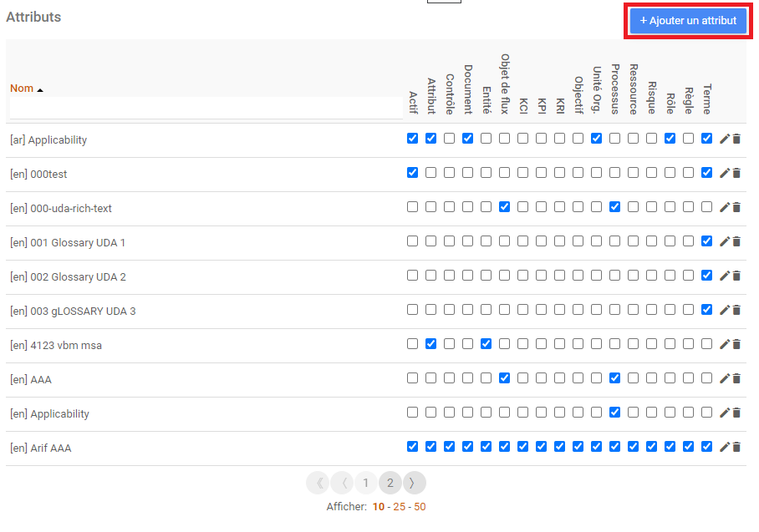Switch to page 1 of attributes

click(366, 483)
